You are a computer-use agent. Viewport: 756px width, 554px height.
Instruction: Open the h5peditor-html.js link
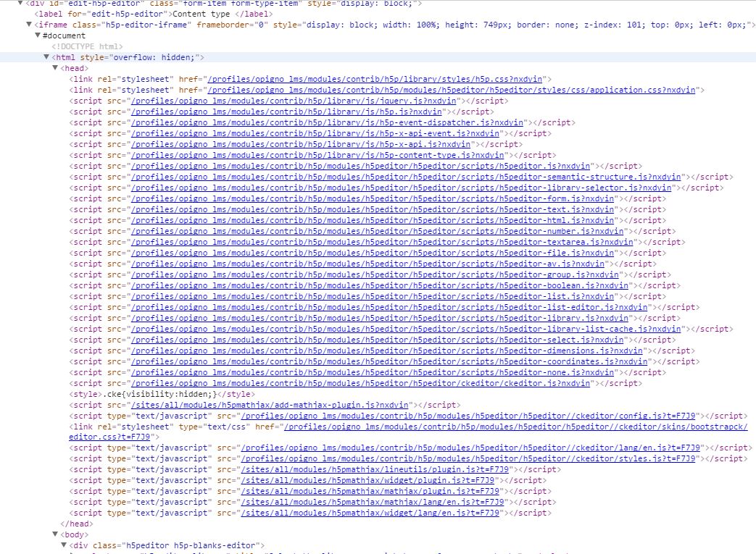tap(373, 220)
